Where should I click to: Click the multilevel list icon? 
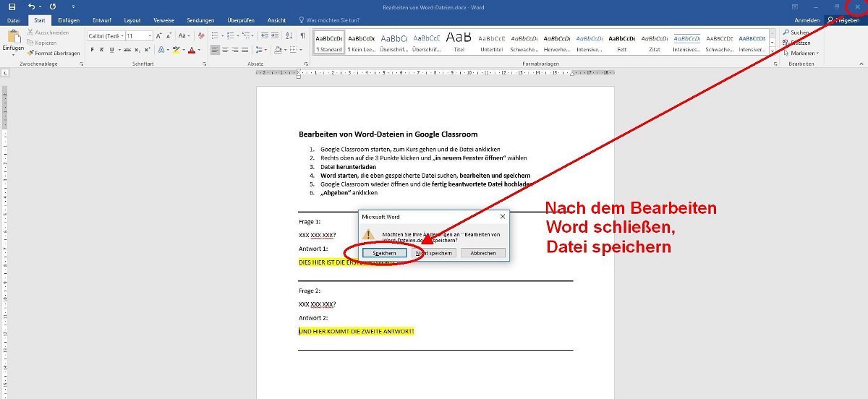247,35
